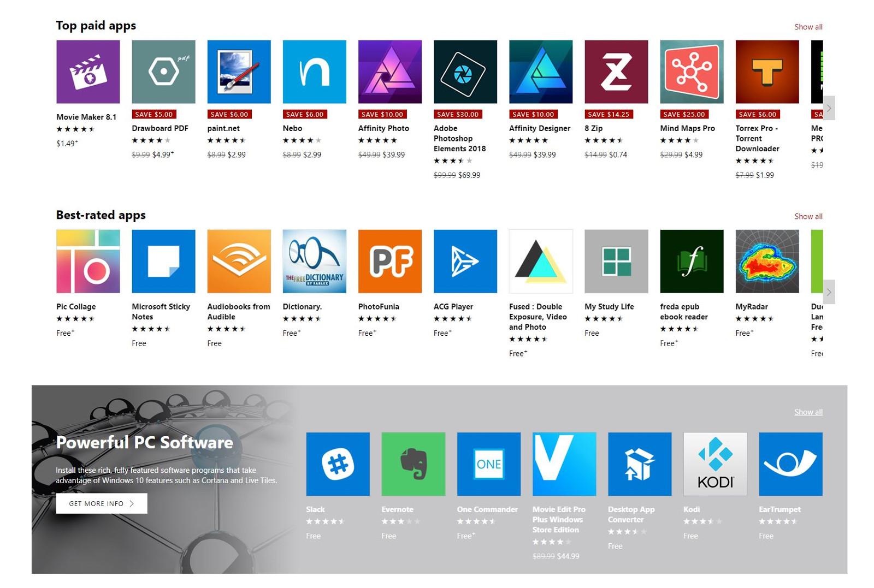The height and width of the screenshot is (588, 874).
Task: Click the EarTrumpet title text
Action: [779, 509]
